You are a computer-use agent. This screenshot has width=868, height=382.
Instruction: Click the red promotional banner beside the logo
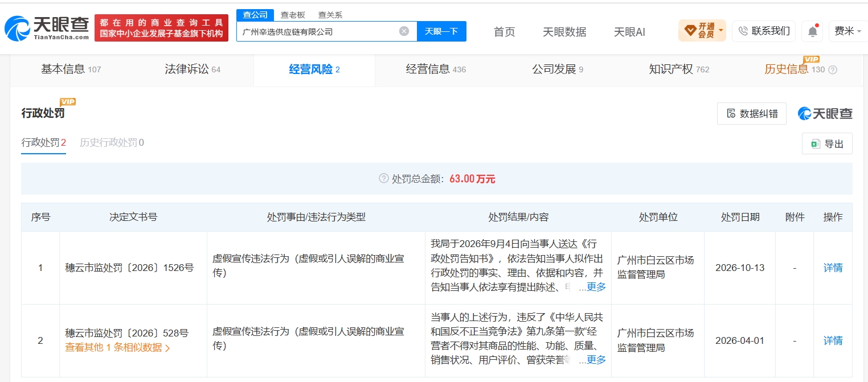click(161, 28)
